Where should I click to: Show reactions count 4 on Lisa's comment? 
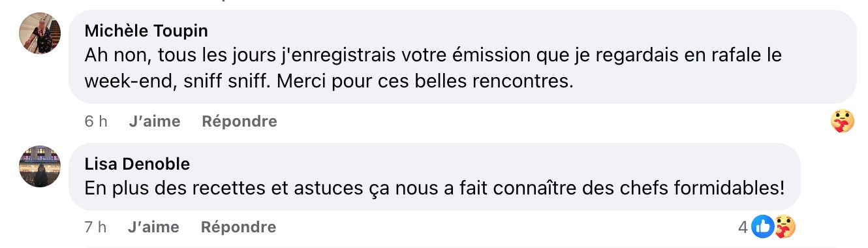point(743,227)
